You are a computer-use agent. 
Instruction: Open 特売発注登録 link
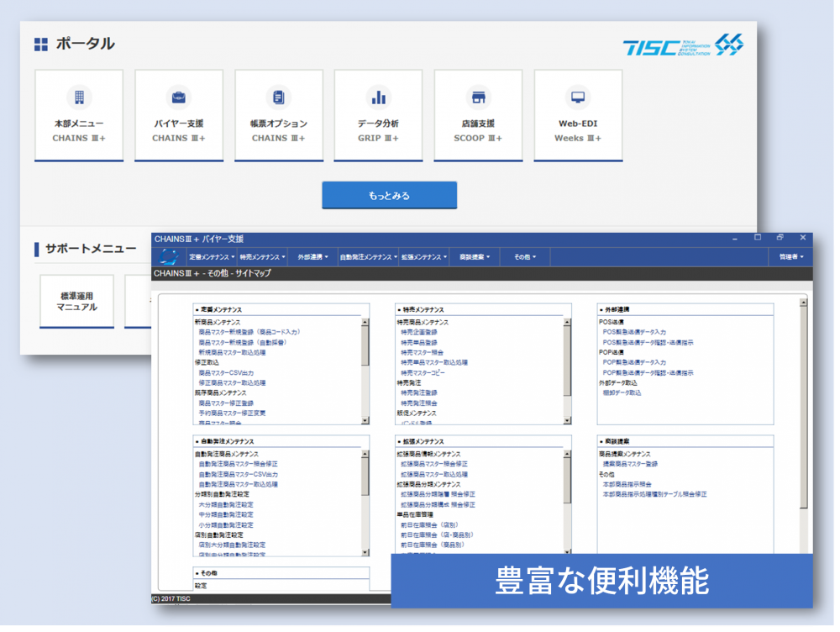419,393
